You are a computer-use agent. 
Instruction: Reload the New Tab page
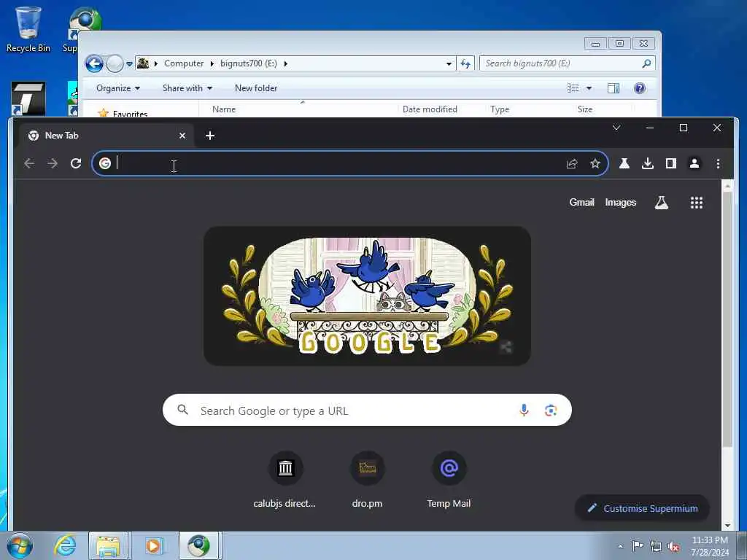click(x=76, y=164)
